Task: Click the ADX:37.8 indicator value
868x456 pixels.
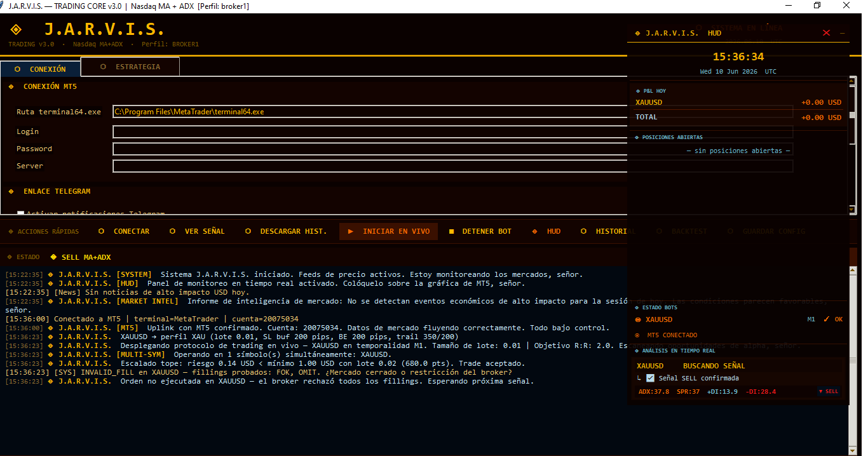Action: (x=654, y=392)
